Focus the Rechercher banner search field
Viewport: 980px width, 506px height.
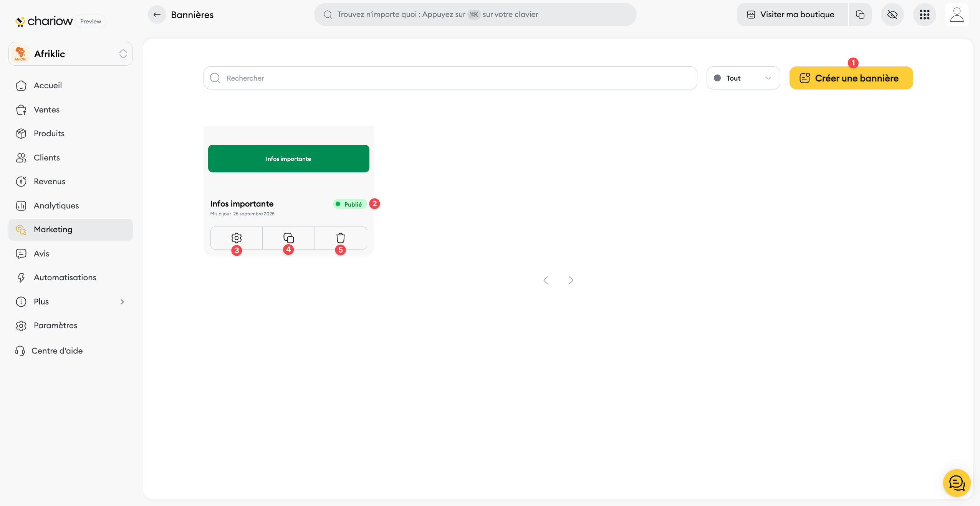click(450, 78)
